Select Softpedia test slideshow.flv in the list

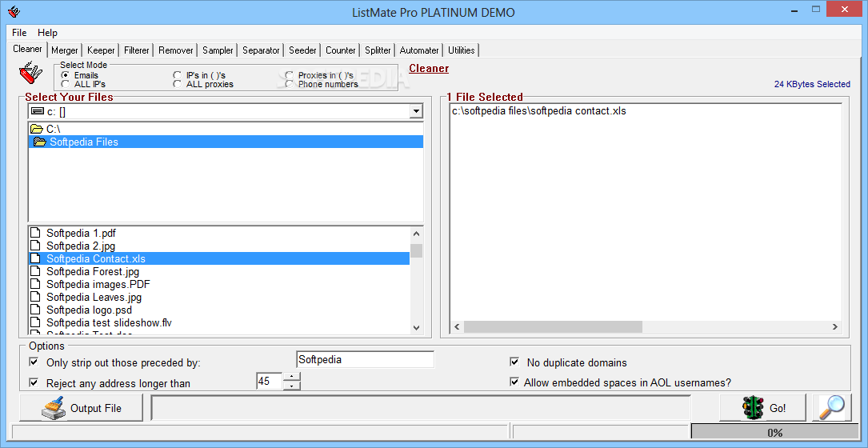(219, 322)
